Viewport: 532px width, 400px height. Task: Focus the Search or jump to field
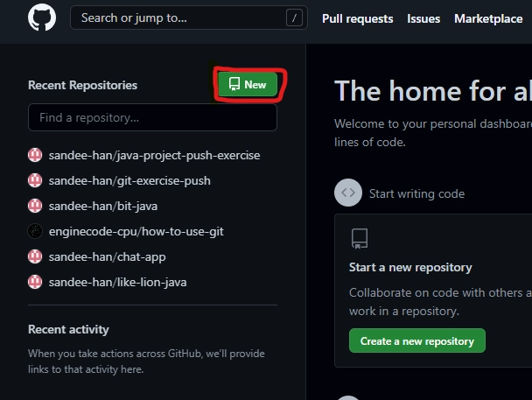(x=175, y=18)
